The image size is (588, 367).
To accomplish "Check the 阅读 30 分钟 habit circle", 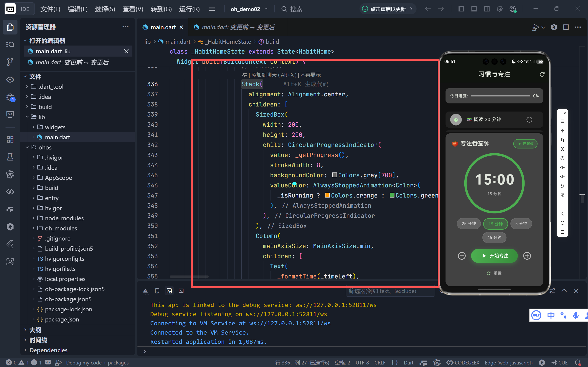I will pyautogui.click(x=529, y=120).
